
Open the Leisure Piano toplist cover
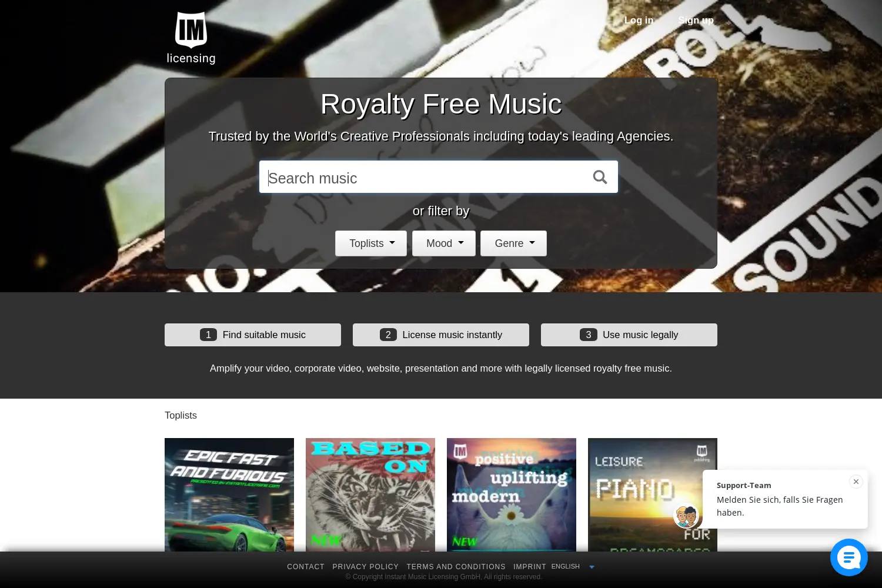(644, 495)
